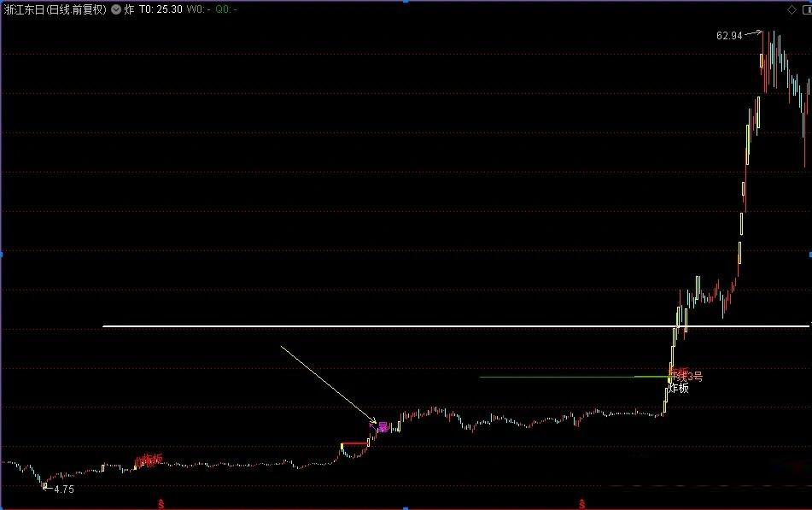Click the white 炸板 signal label
Image resolution: width=812 pixels, height=510 pixels.
(679, 388)
